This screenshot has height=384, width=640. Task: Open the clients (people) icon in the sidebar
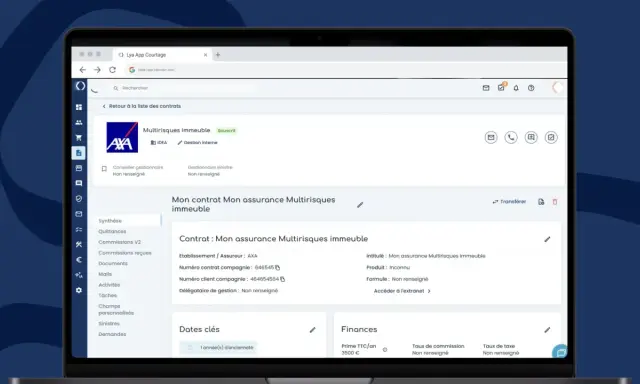79,122
